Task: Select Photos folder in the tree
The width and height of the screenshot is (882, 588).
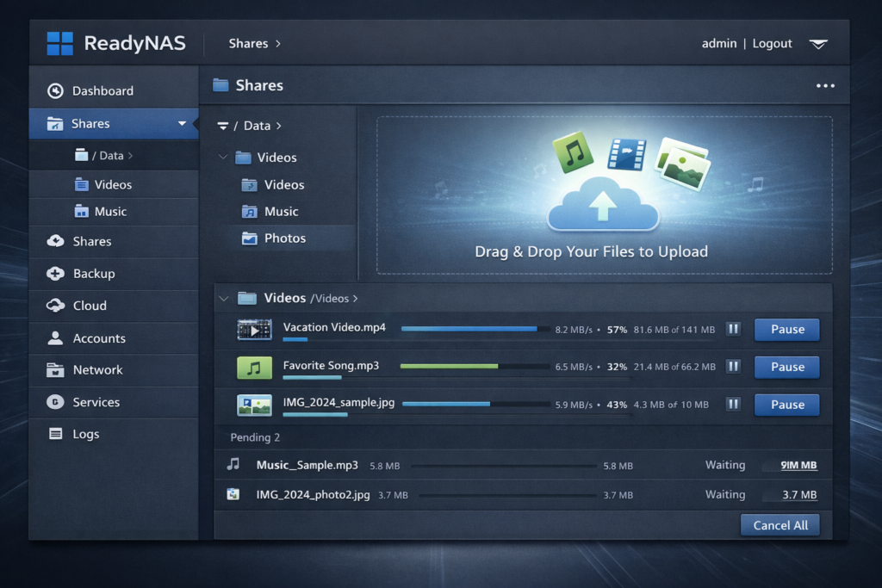Action: 284,238
